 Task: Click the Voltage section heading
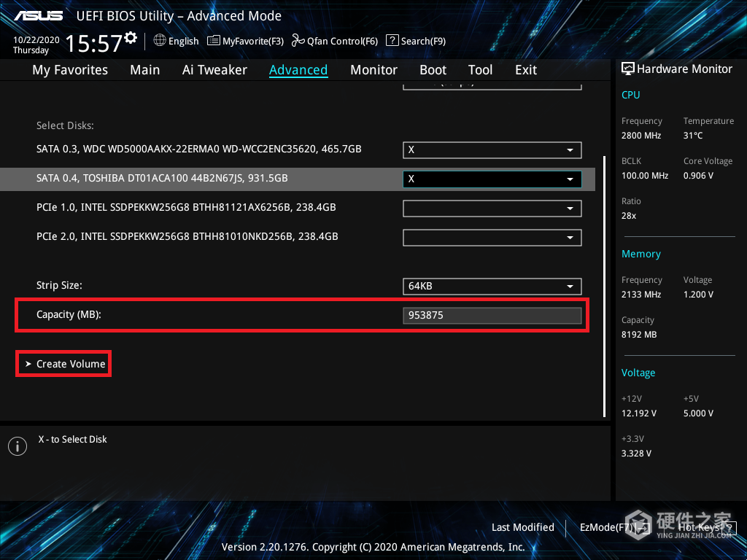coord(638,373)
